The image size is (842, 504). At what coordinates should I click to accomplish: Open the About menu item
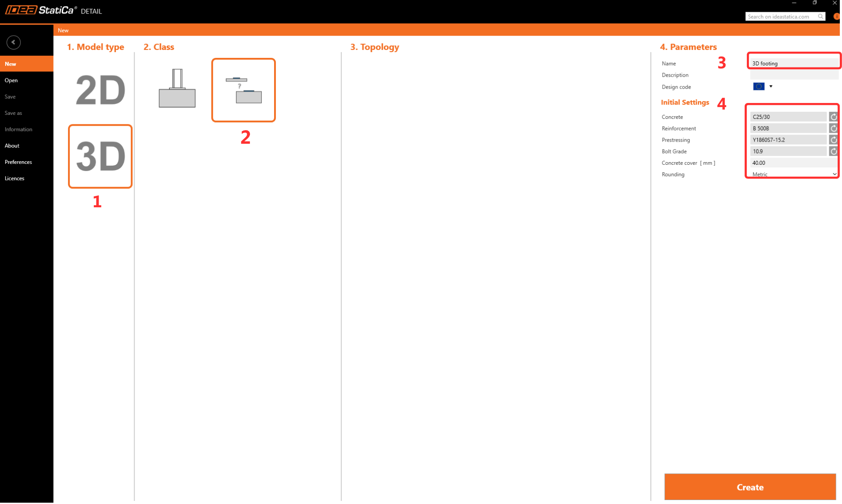(x=12, y=146)
